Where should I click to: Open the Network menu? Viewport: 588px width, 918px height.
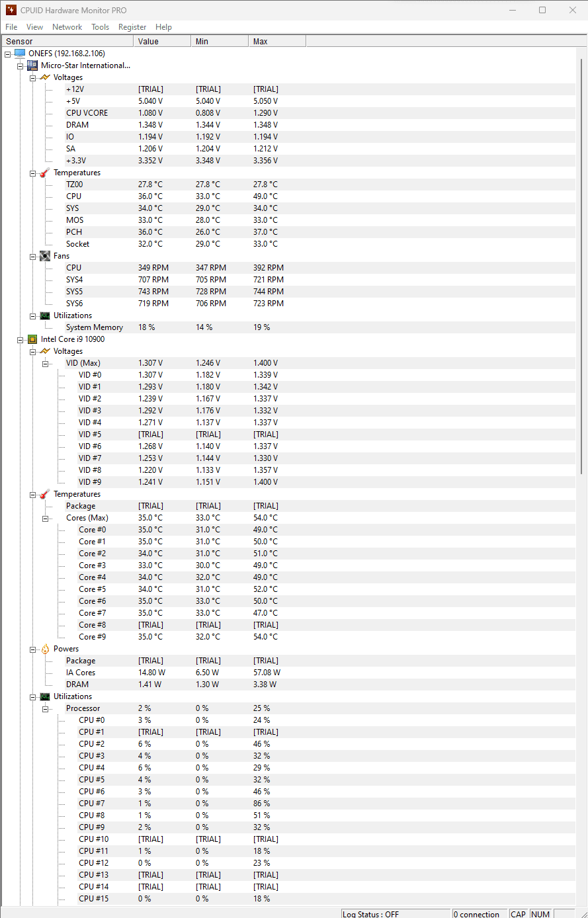(67, 27)
